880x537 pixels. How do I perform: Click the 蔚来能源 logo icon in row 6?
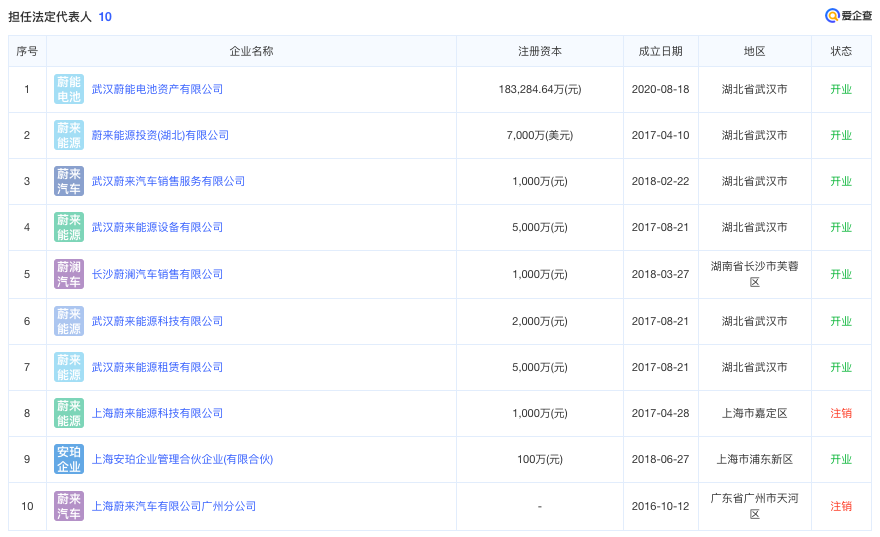click(x=69, y=322)
